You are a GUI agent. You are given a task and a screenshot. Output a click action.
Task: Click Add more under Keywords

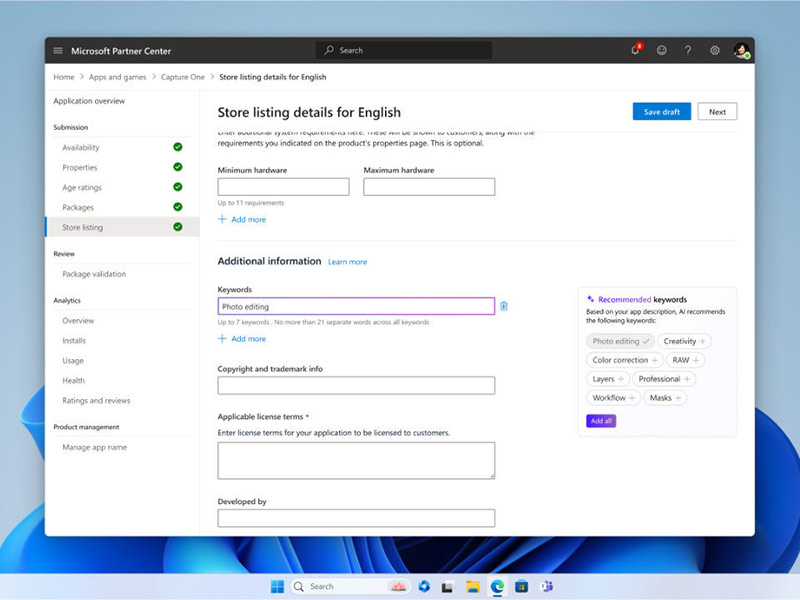click(242, 339)
